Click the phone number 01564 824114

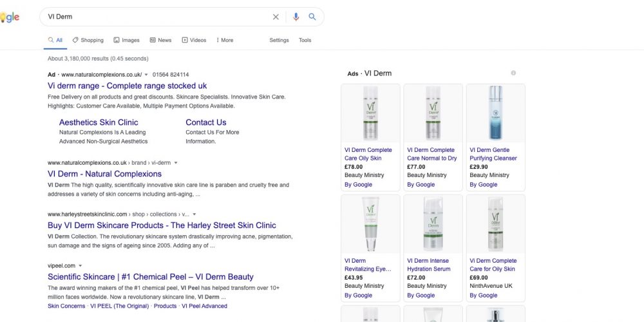[171, 75]
